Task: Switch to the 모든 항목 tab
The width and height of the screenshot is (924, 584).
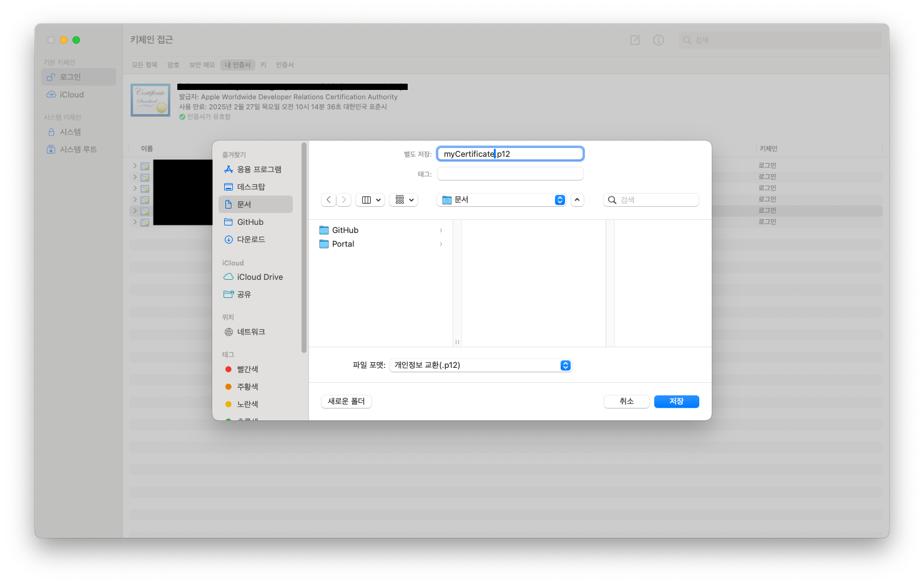Action: (145, 65)
